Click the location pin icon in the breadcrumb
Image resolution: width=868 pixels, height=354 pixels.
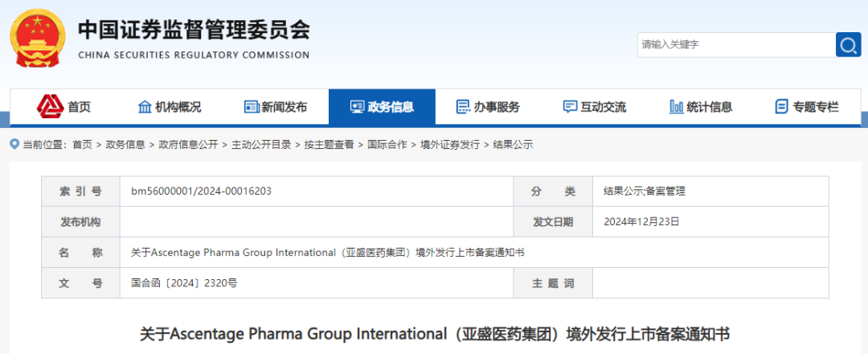pos(15,145)
